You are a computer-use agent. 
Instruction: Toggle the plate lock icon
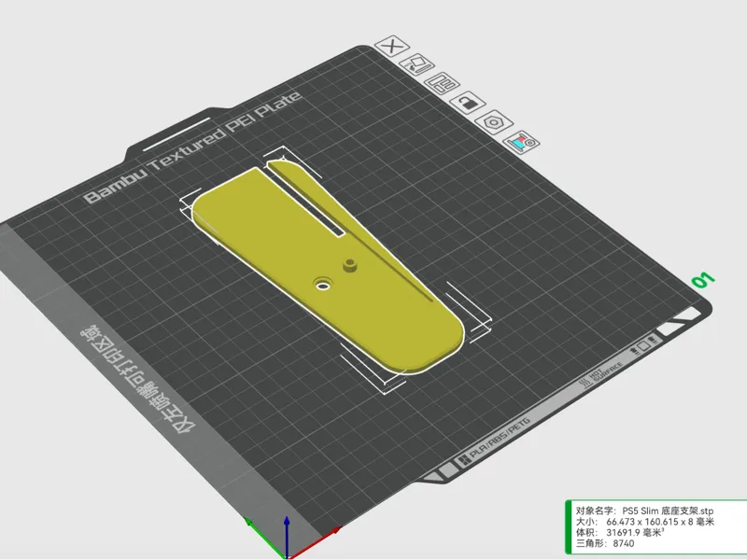(468, 103)
